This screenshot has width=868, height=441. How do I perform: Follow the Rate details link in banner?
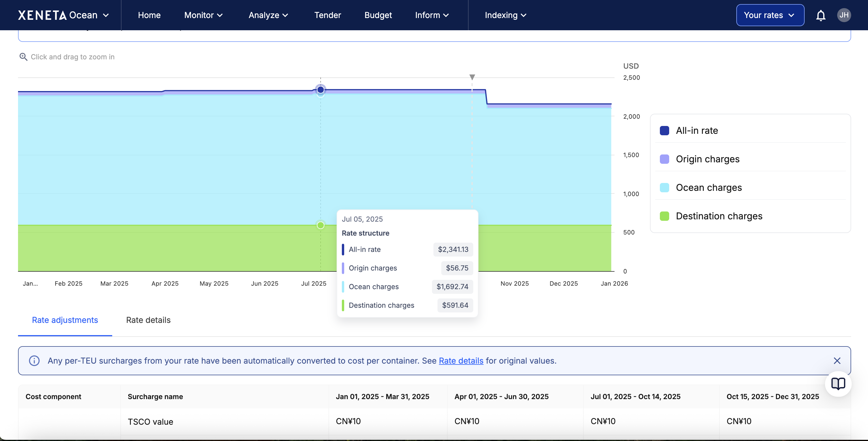click(x=461, y=361)
